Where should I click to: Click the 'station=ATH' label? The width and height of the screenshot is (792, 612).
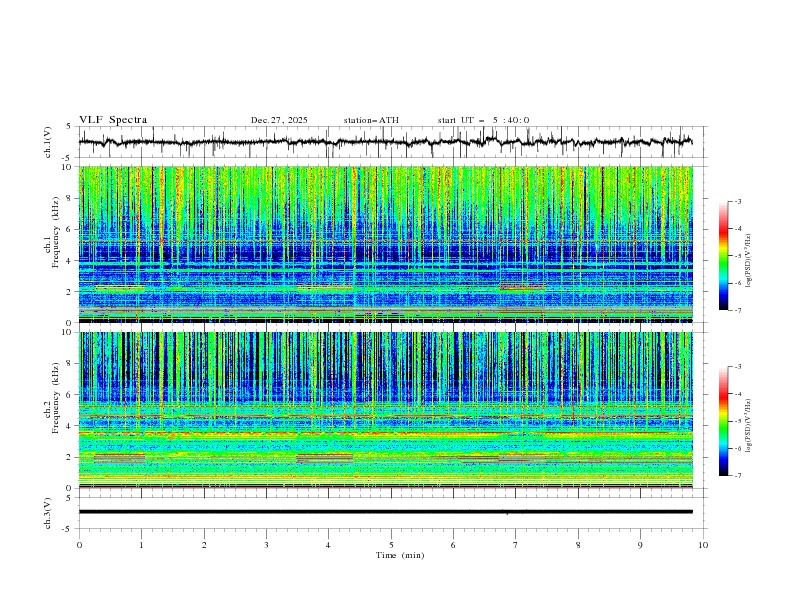coord(371,120)
